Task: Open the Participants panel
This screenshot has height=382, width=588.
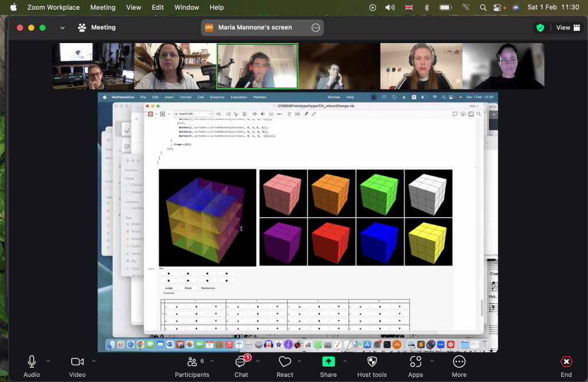Action: (192, 361)
